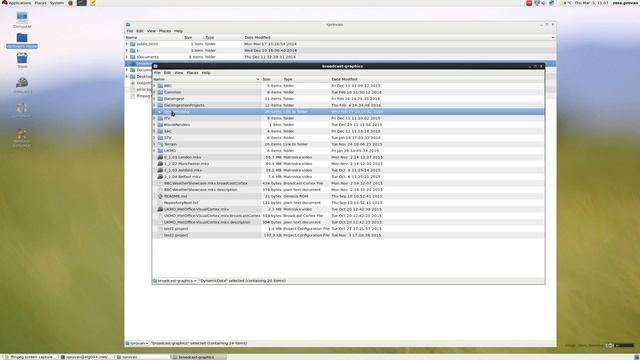Switch to broadcast-graphics taskbar item

coord(198,357)
